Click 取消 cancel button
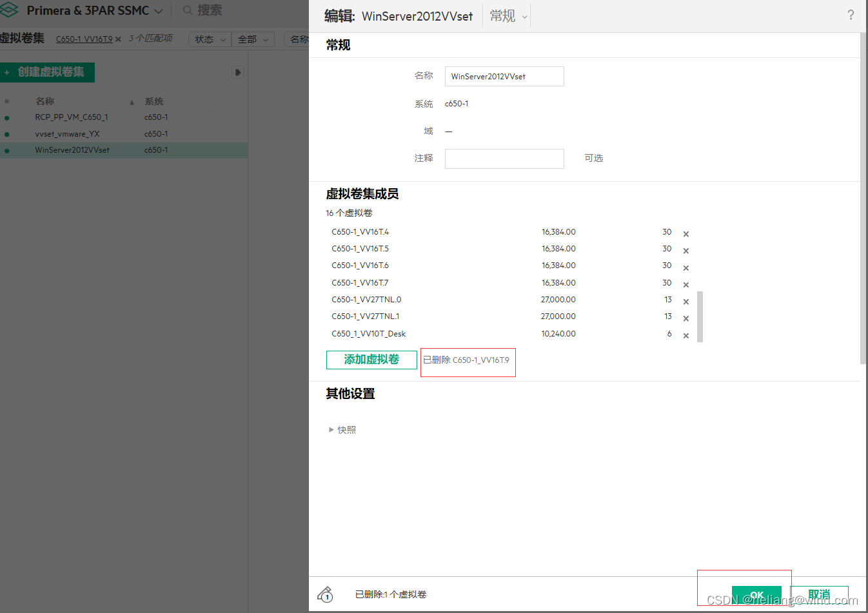This screenshot has width=868, height=613. 819,594
